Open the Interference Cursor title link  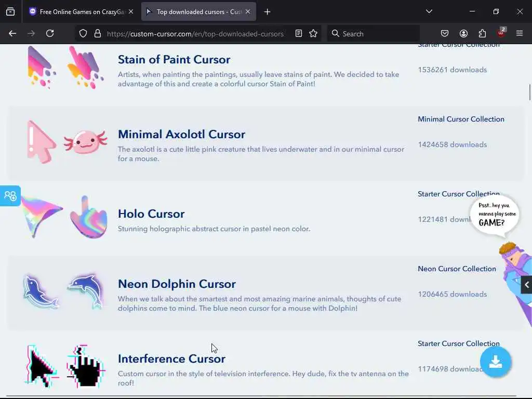(171, 358)
